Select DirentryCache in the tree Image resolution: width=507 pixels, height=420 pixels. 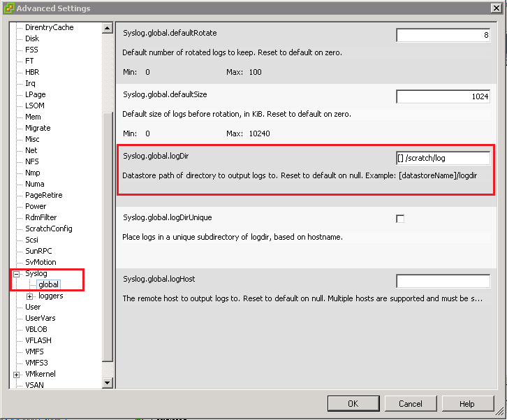[50, 27]
